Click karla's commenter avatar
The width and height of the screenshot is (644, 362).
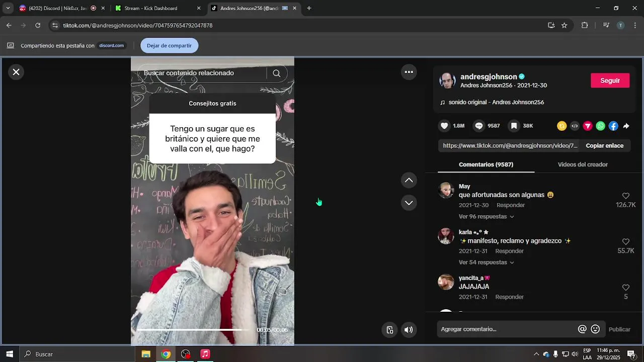(446, 236)
